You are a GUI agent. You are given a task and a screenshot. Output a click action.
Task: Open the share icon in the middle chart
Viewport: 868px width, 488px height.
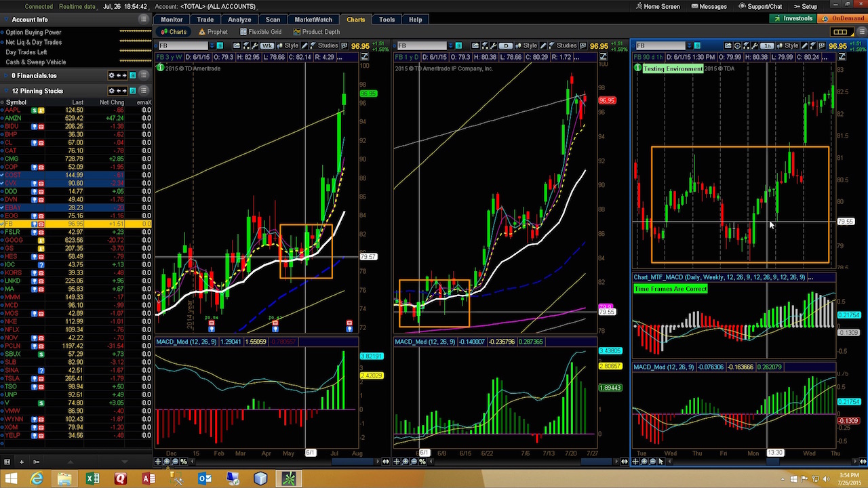pos(475,46)
